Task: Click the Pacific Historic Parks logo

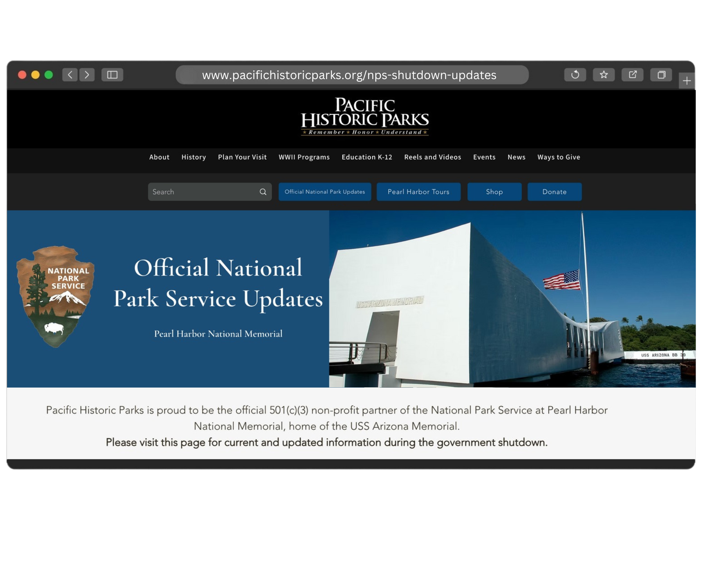Action: pos(365,116)
